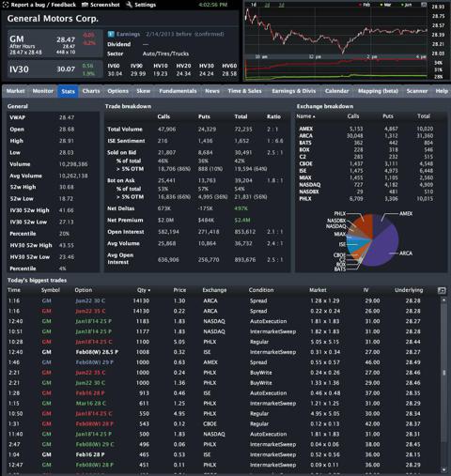This screenshot has height=476, width=451.
Task: Click the trades list scroll up arrow
Action: tap(443, 299)
